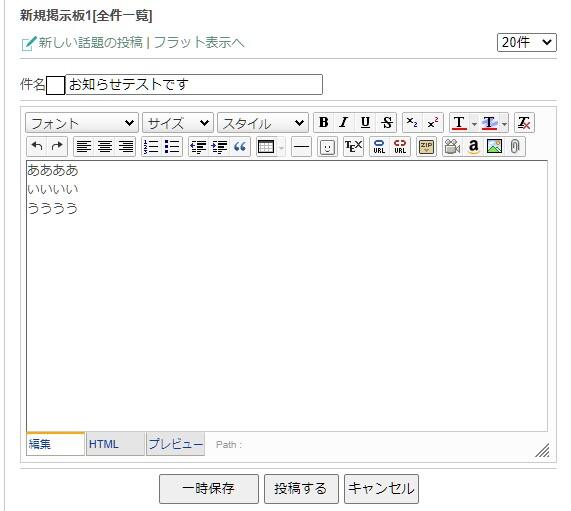Insert image from picture icon
This screenshot has width=571, height=511.
pyautogui.click(x=494, y=147)
